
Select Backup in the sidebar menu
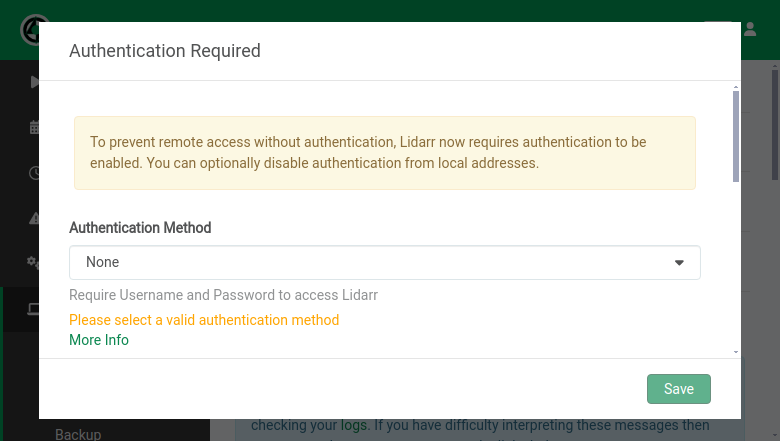pos(78,434)
